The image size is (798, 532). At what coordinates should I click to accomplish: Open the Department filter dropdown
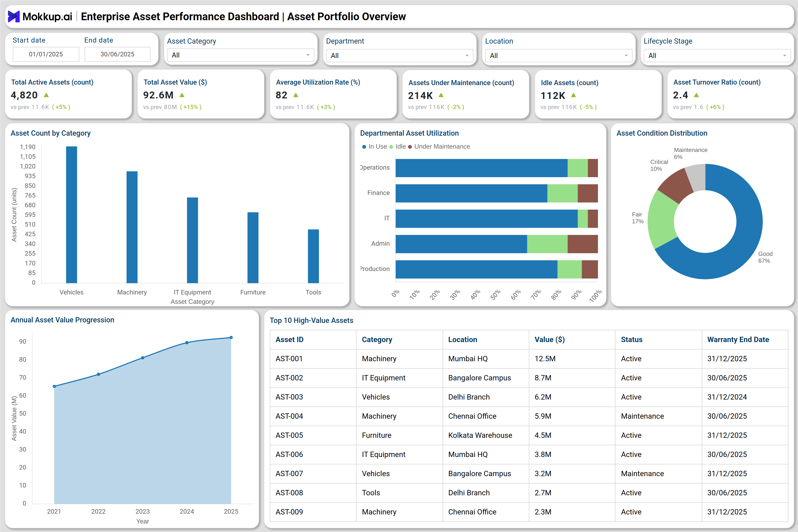point(400,55)
